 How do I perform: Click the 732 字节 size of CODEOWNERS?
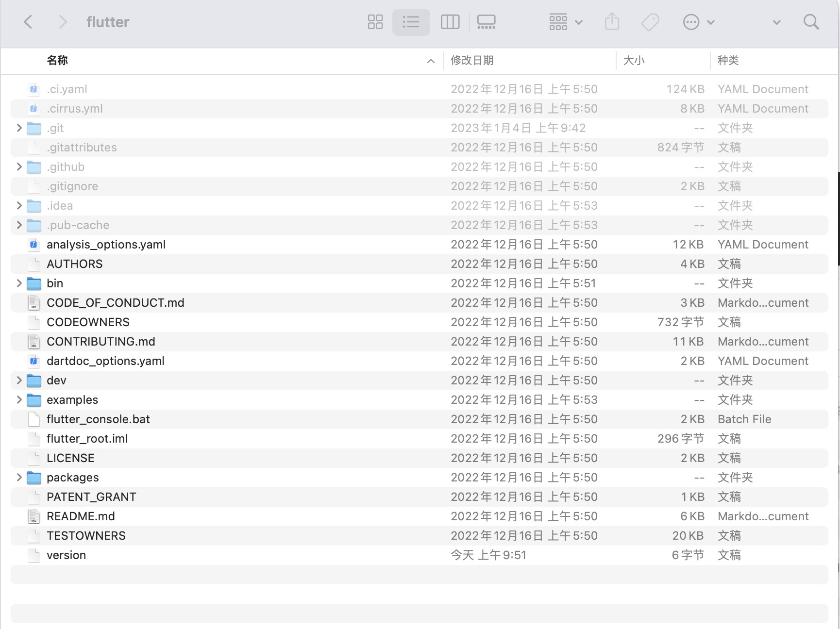click(681, 322)
